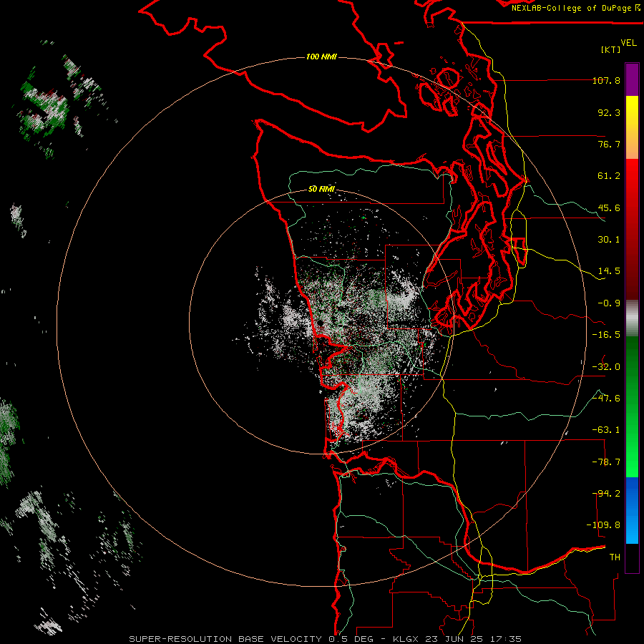Click the -63.1 scale value
Image resolution: width=644 pixels, height=644 pixels.
606,430
